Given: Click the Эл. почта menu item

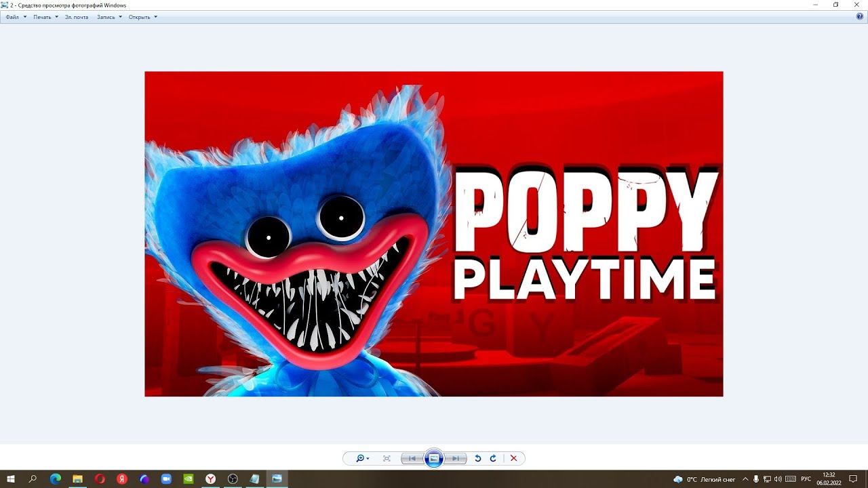Looking at the screenshot, I should [77, 17].
